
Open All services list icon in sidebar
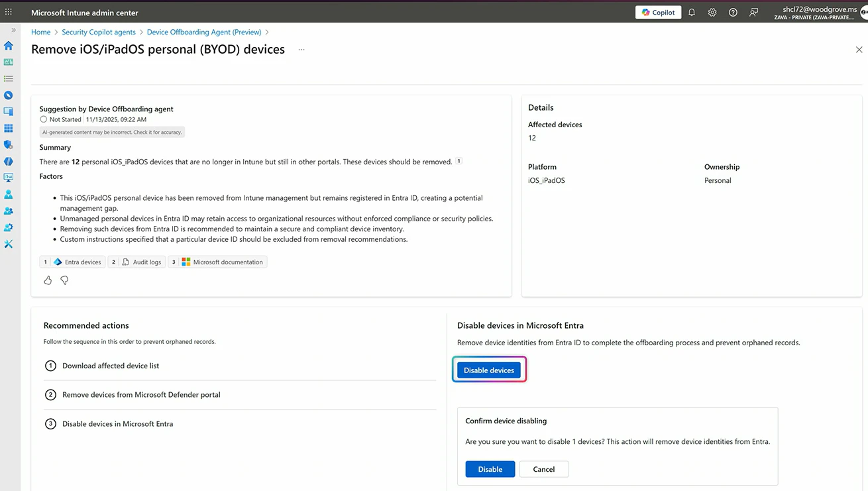tap(9, 79)
